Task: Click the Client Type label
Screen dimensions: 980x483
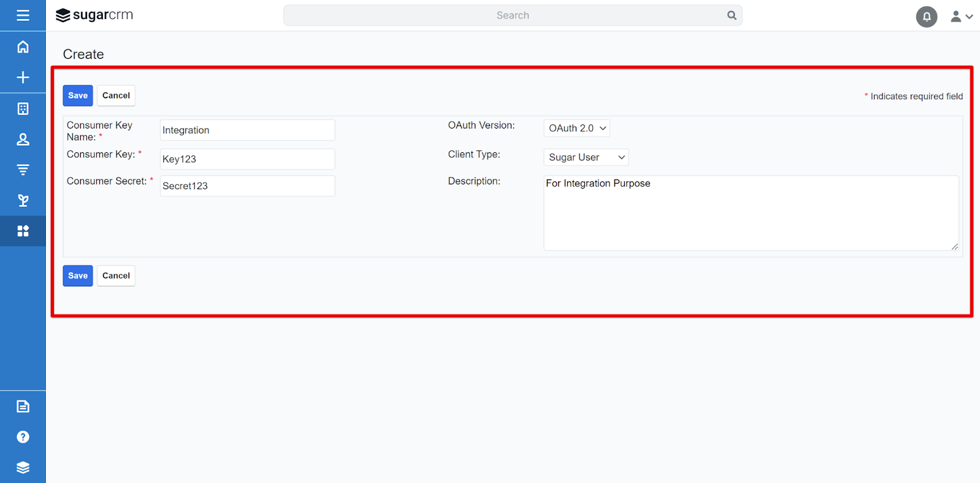Action: click(x=474, y=154)
